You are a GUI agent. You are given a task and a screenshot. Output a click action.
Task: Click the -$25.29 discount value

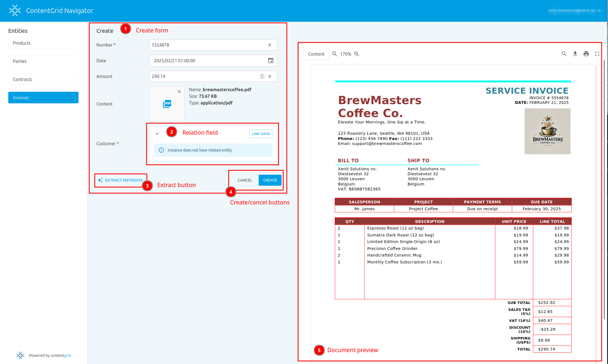[547, 329]
